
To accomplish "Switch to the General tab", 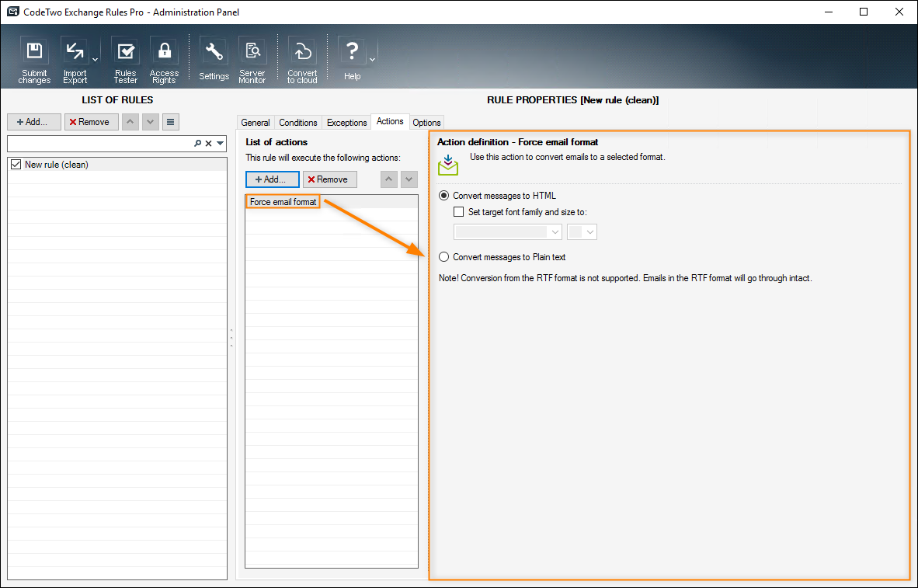I will [256, 123].
